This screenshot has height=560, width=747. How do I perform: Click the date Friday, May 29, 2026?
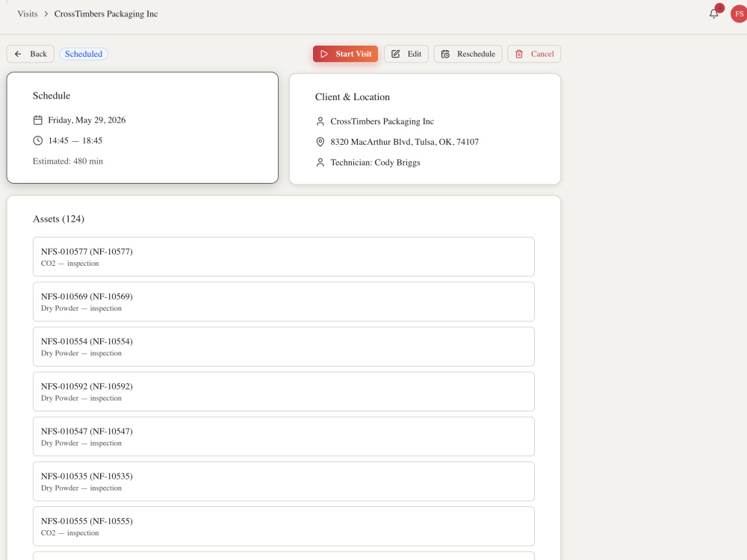[x=87, y=120]
